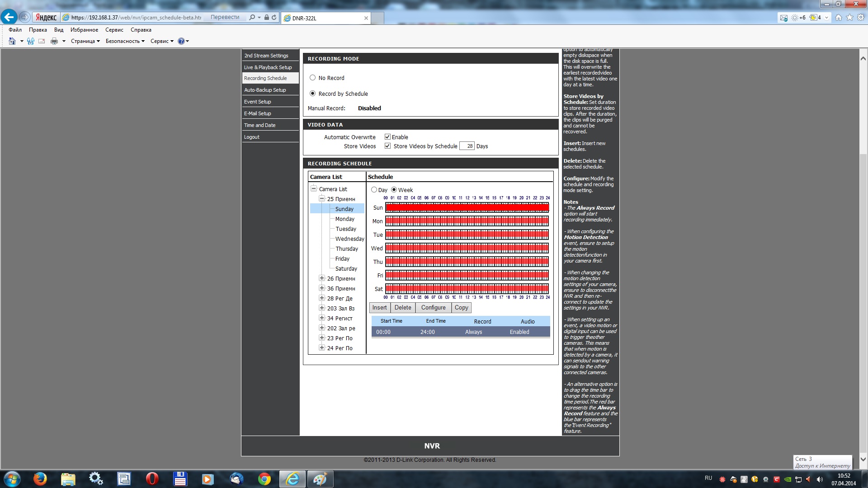Open Firefox from the taskbar
The image size is (868, 488).
pyautogui.click(x=40, y=479)
